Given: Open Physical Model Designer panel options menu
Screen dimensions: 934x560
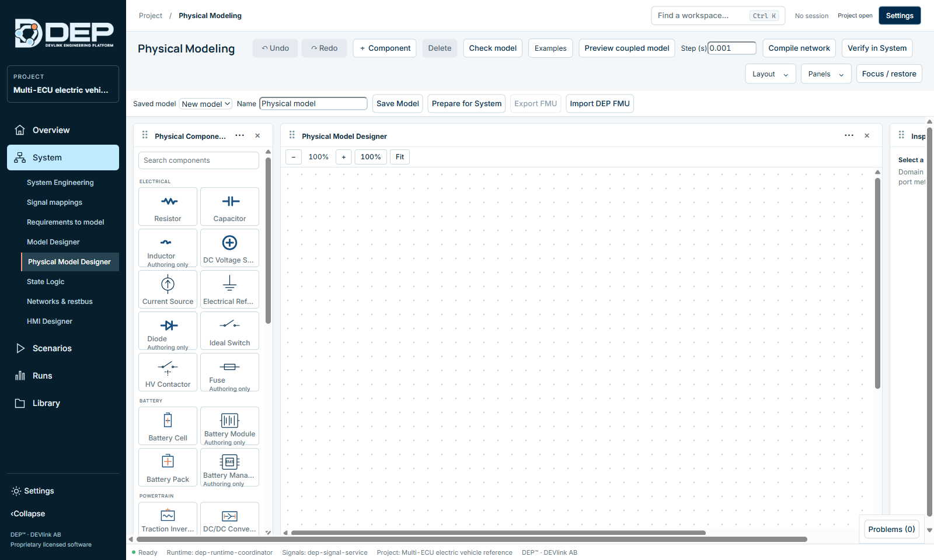Looking at the screenshot, I should (849, 135).
